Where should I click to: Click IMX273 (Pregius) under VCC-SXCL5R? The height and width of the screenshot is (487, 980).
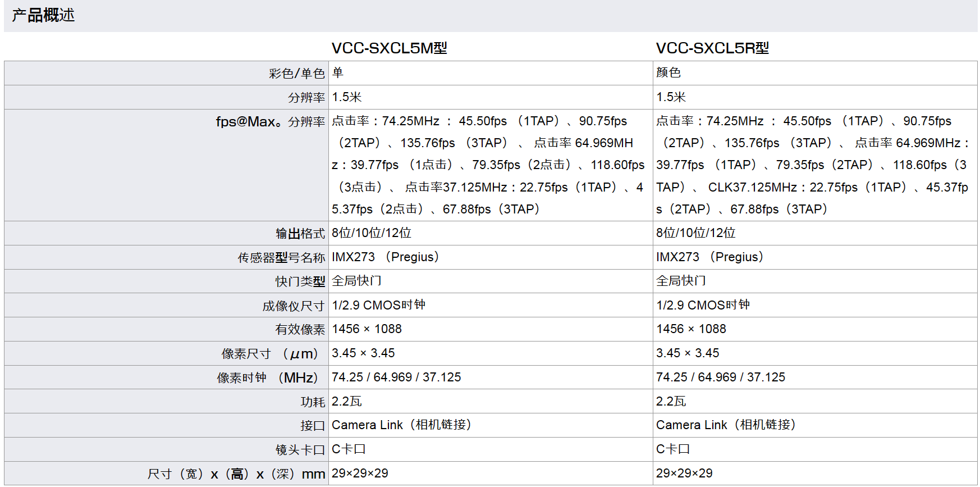point(710,257)
